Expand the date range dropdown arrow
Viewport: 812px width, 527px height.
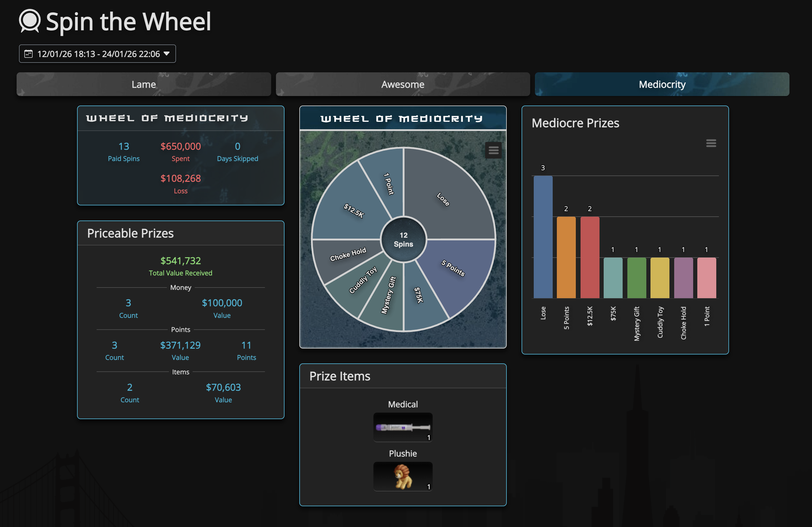(x=167, y=54)
